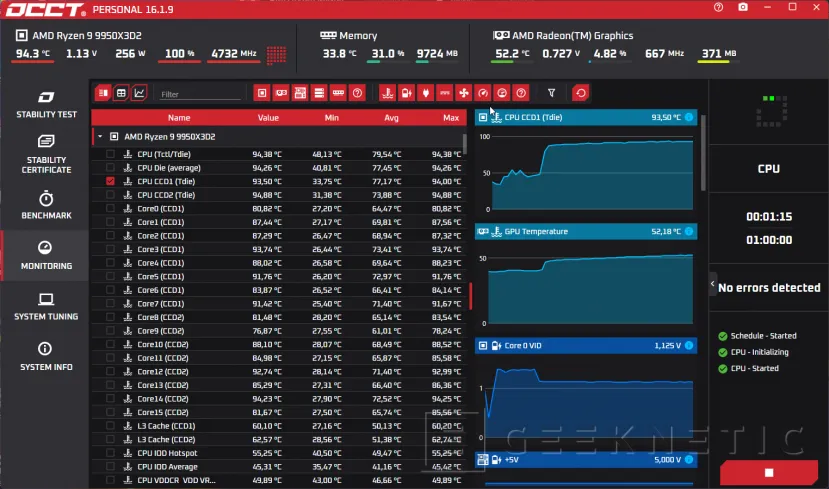Screen dimensions: 829x489
Task: Sort table by Avg column header
Action: point(391,117)
